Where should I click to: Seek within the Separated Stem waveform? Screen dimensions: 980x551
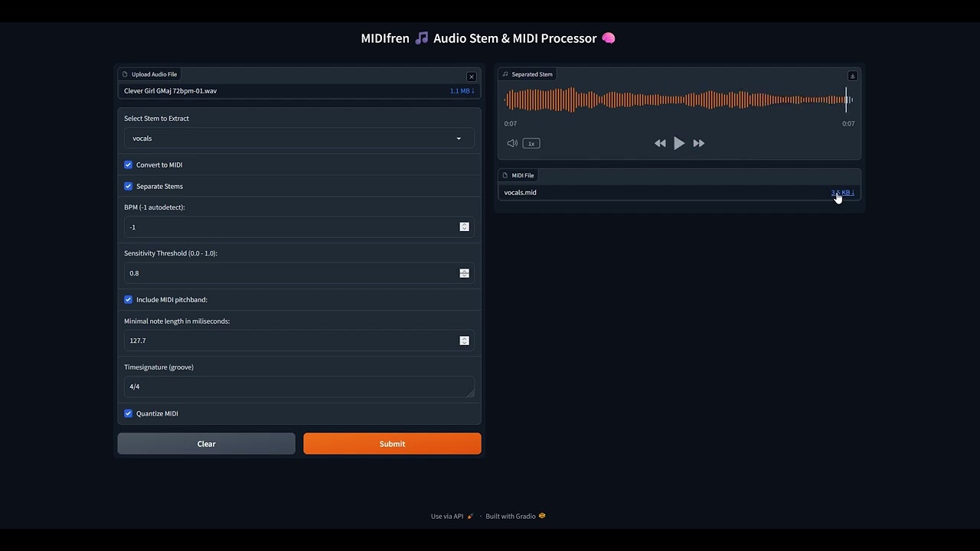coord(678,100)
